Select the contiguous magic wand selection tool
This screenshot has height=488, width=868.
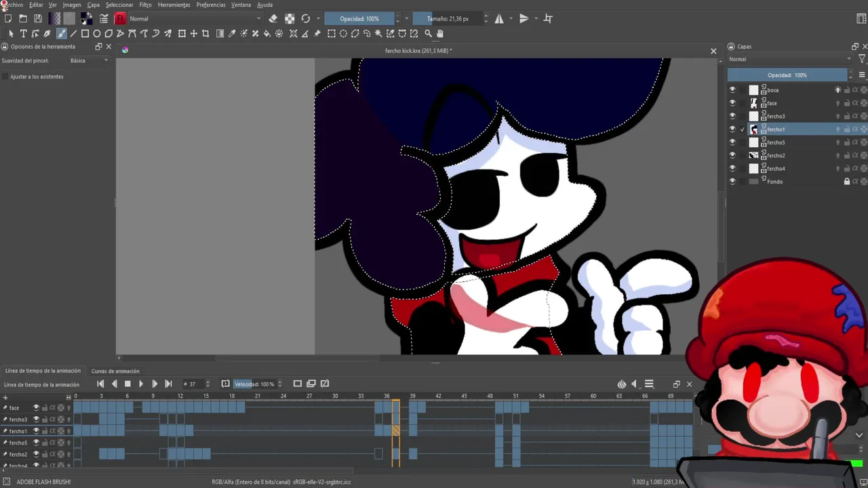379,33
